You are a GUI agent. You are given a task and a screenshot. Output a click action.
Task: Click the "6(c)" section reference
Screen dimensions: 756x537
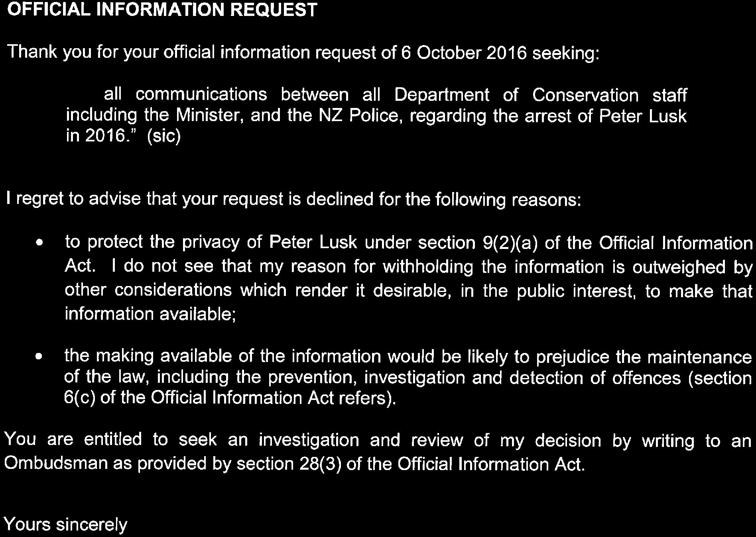pos(80,398)
